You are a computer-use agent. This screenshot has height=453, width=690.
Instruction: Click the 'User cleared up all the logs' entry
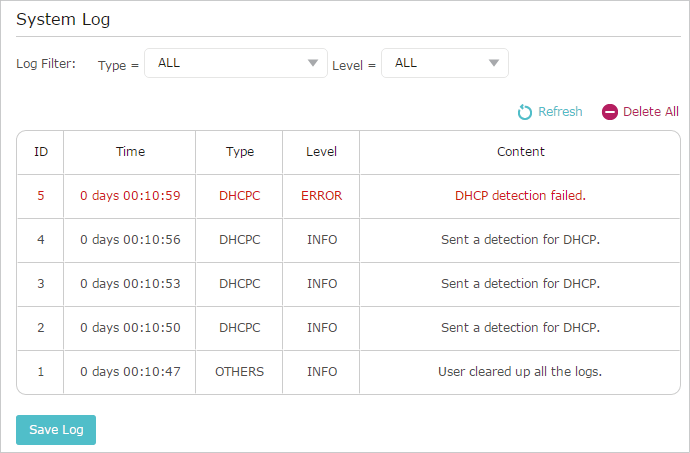[x=520, y=372]
